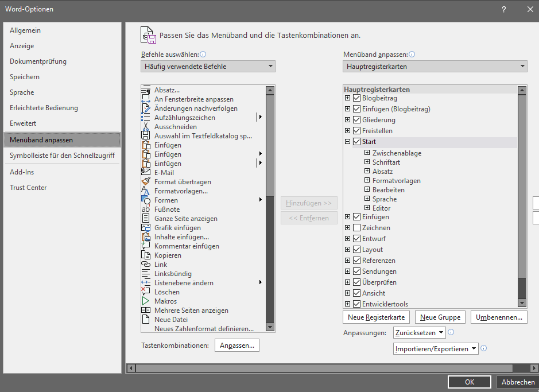Uncheck the Entwurf checkbox
The height and width of the screenshot is (392, 539).
[357, 239]
